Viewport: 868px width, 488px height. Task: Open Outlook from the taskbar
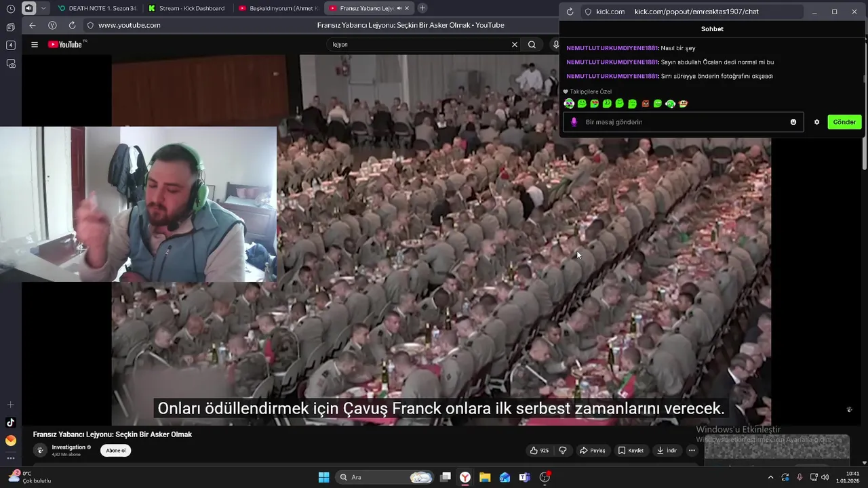pyautogui.click(x=505, y=477)
